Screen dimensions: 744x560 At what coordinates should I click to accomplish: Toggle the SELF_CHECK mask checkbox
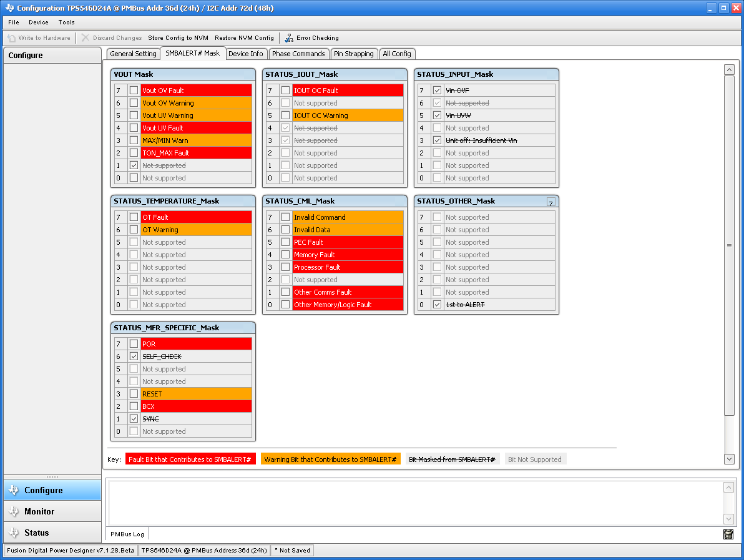[x=133, y=356]
